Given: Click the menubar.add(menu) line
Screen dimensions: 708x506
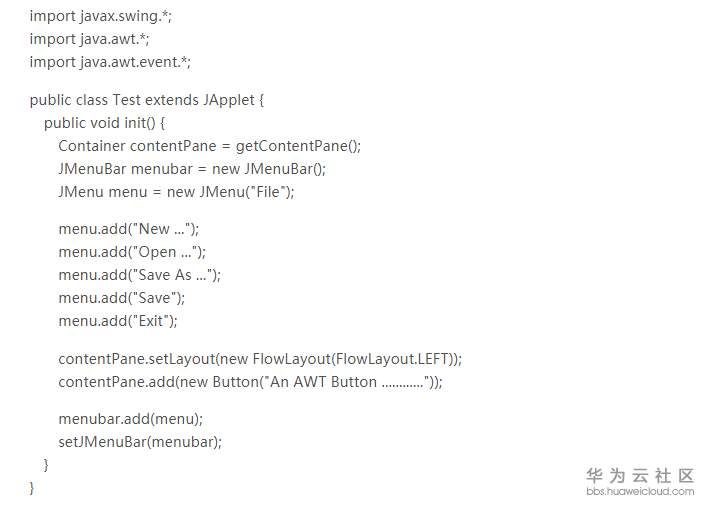Looking at the screenshot, I should 130,418.
